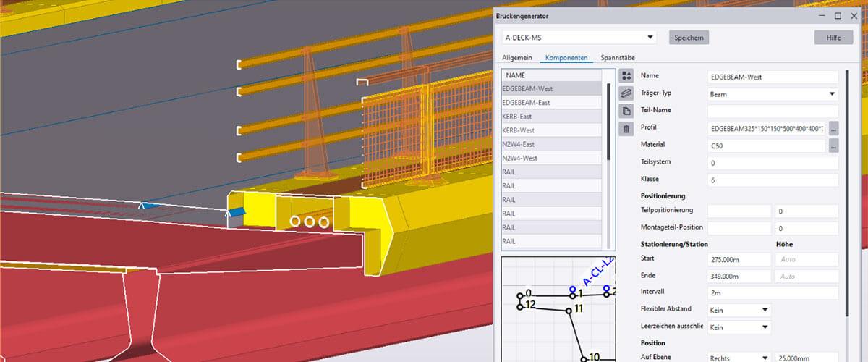
Task: Click the add component icon
Action: 626,76
